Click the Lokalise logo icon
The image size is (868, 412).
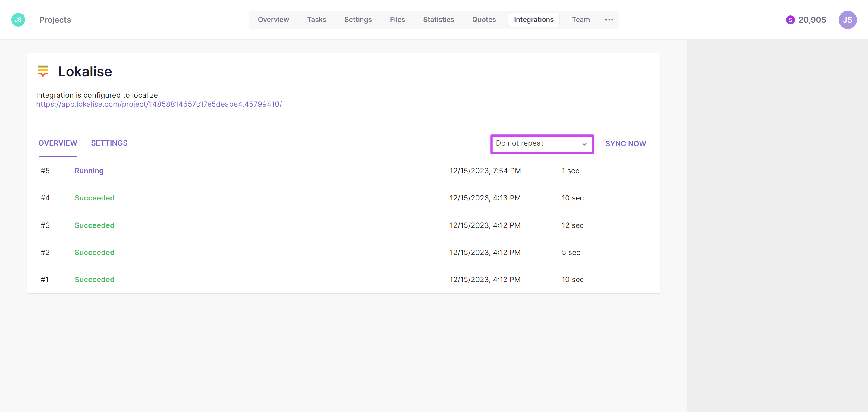click(x=43, y=71)
